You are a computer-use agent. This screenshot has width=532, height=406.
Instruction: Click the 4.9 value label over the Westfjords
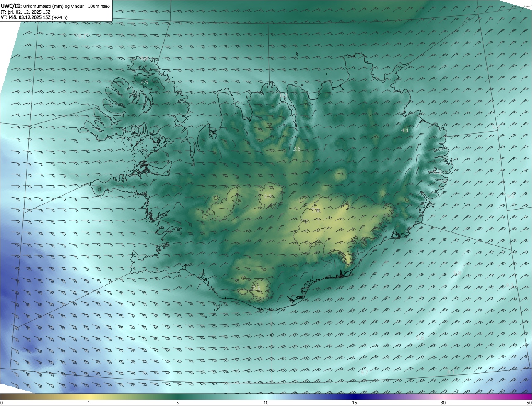tap(144, 83)
